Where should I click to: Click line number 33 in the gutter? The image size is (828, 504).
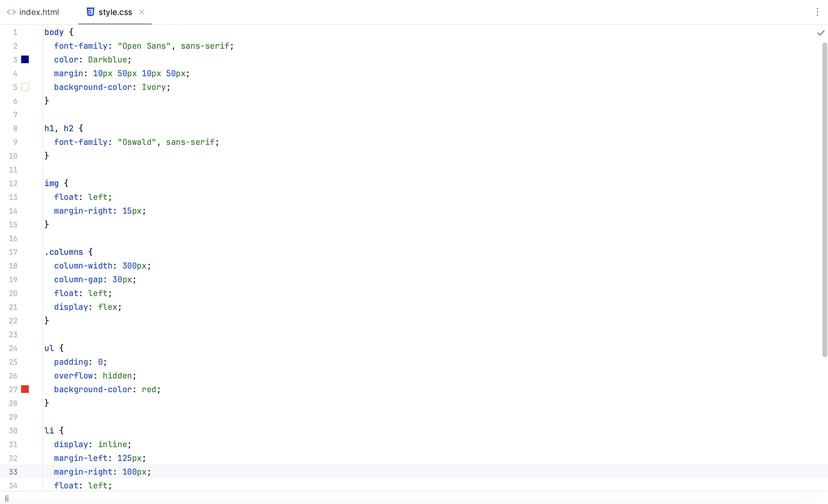[x=13, y=472]
